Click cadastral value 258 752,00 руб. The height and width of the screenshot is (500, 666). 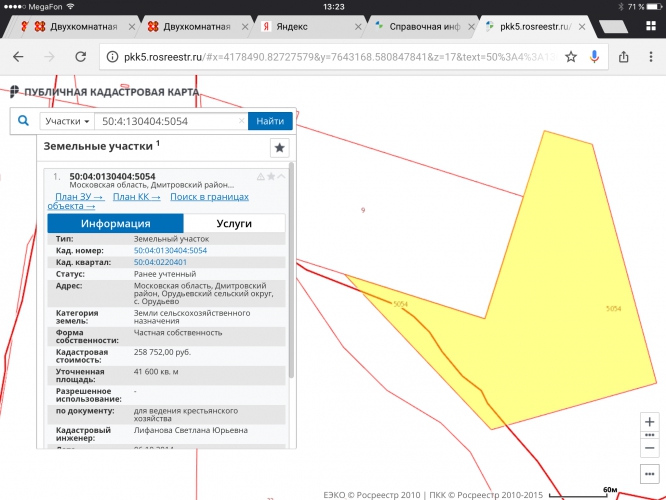click(x=162, y=352)
